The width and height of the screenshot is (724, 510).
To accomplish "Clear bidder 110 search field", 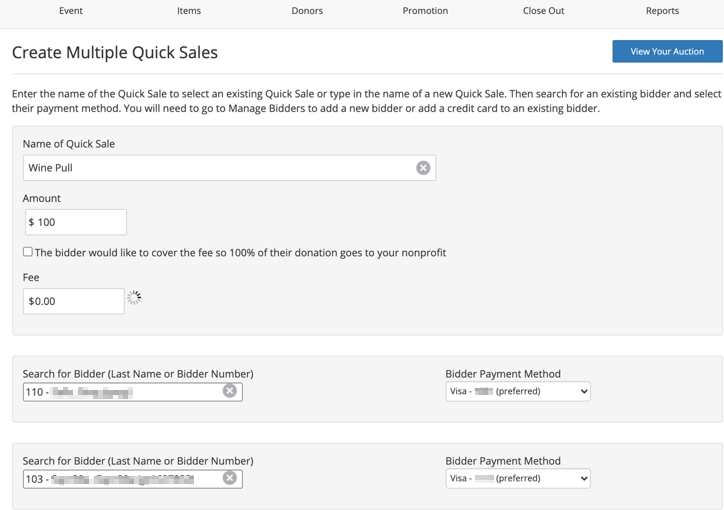I will coord(229,391).
